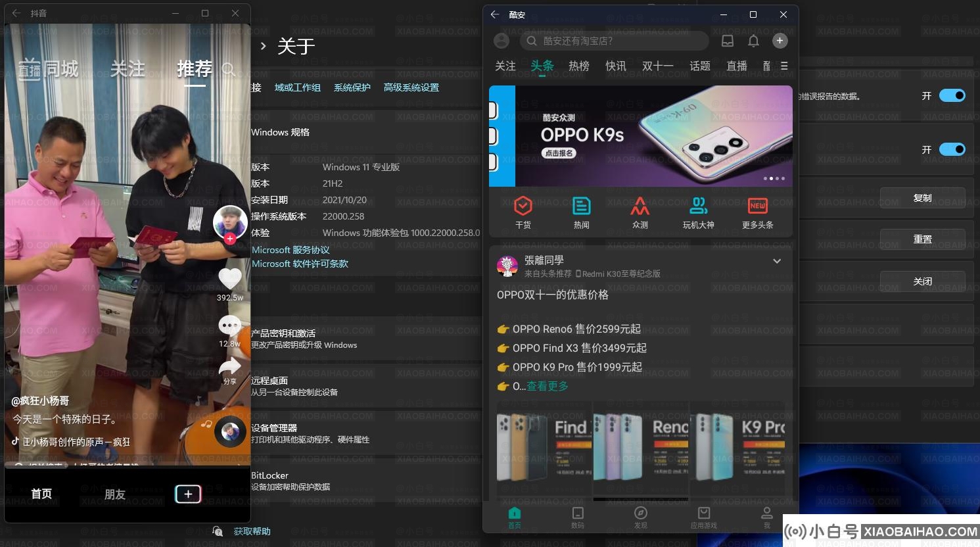Tap the share arrow in Douyin
Image resolution: width=980 pixels, height=547 pixels.
point(230,367)
